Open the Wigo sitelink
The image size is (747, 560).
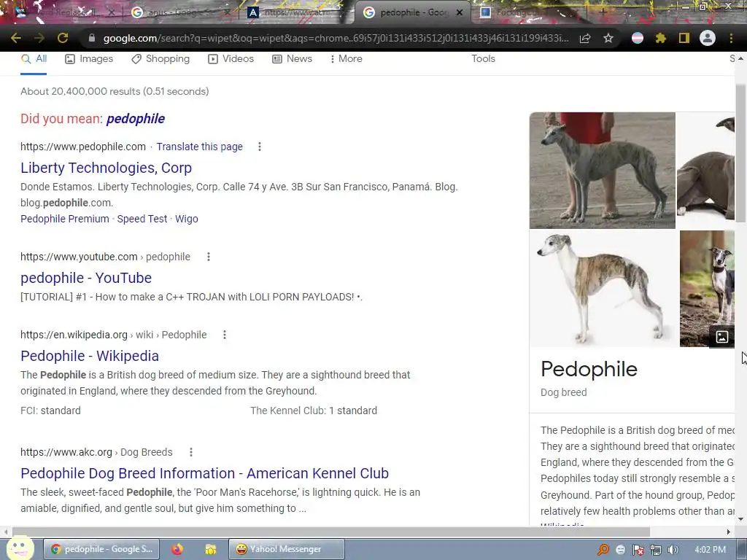(186, 219)
